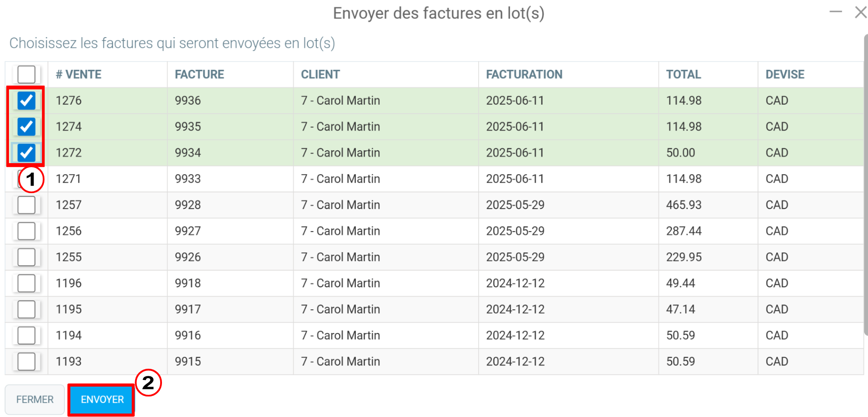Screen dimensions: 868x417
Task: Uncheck the checkbox for sale 1276
Action: (26, 101)
